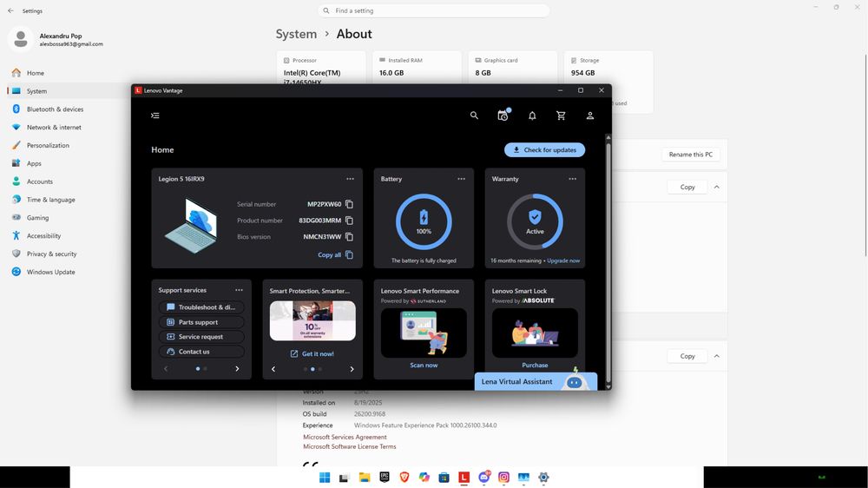868x488 pixels.
Task: Open the Support services three-dot menu
Action: [239, 290]
